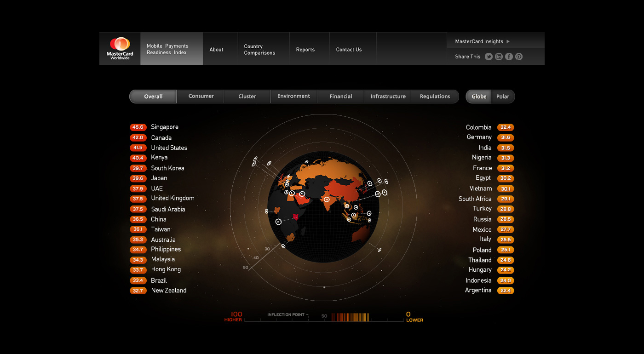Click the orange score distribution bars
644x354 pixels.
tap(350, 317)
